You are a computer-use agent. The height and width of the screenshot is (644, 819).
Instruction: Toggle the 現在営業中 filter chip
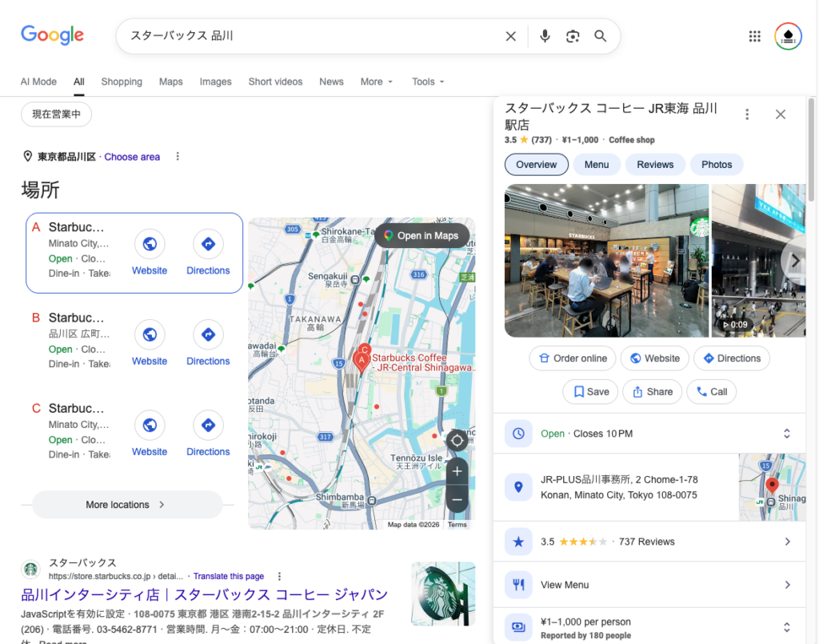tap(56, 114)
